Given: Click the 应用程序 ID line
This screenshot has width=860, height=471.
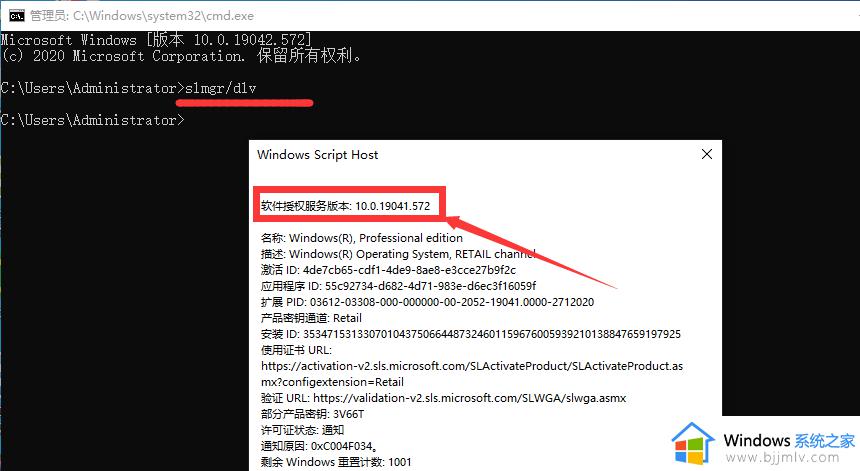Looking at the screenshot, I should click(398, 286).
